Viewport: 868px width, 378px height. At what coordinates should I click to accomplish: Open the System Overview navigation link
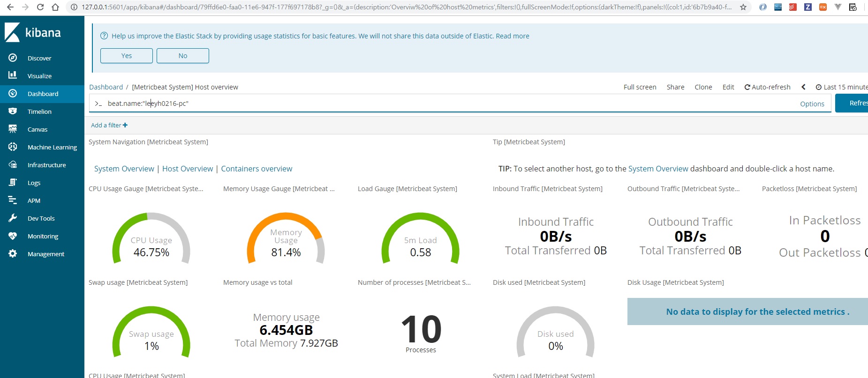coord(124,169)
